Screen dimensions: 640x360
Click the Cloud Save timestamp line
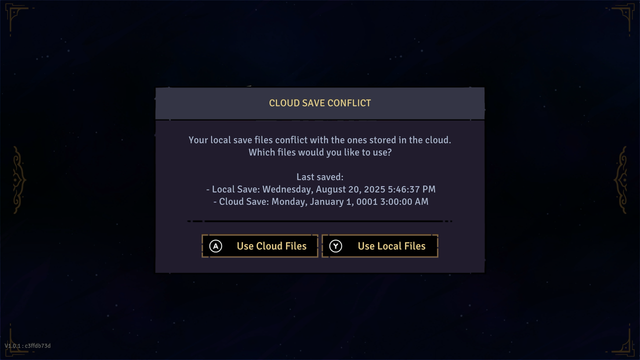tap(321, 202)
